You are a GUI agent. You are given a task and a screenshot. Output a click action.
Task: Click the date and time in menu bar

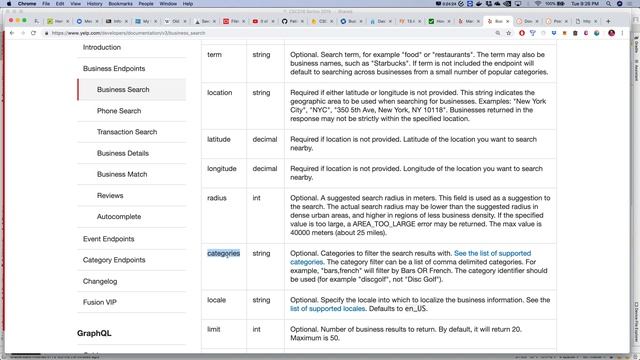pos(585,4)
